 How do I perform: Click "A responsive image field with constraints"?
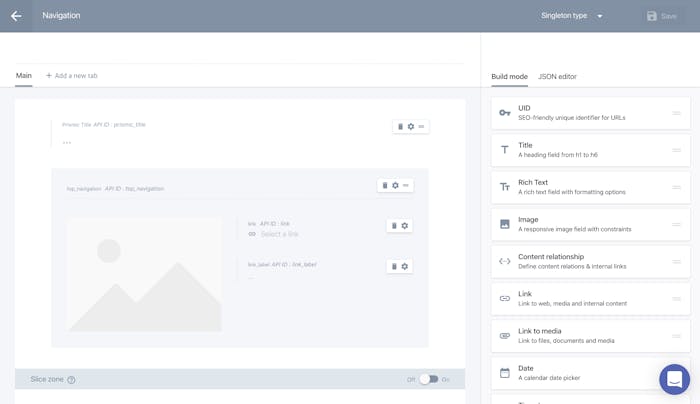pos(575,229)
